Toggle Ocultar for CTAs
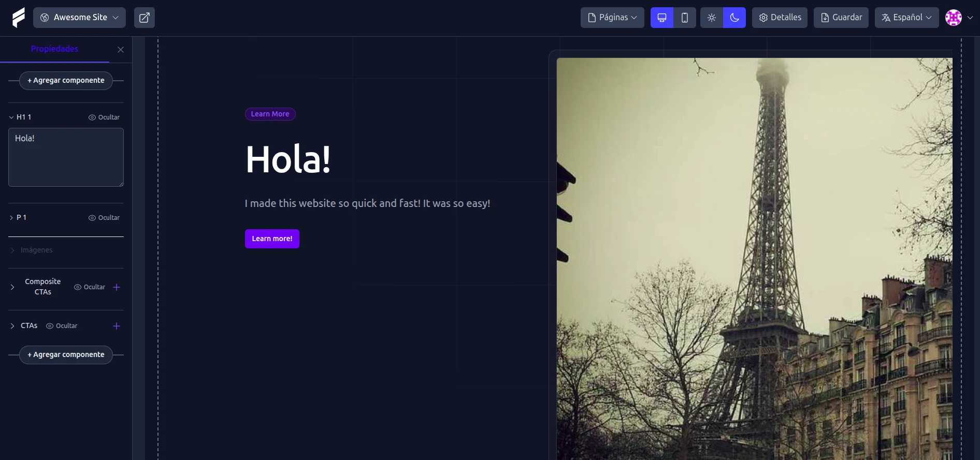 (62, 326)
